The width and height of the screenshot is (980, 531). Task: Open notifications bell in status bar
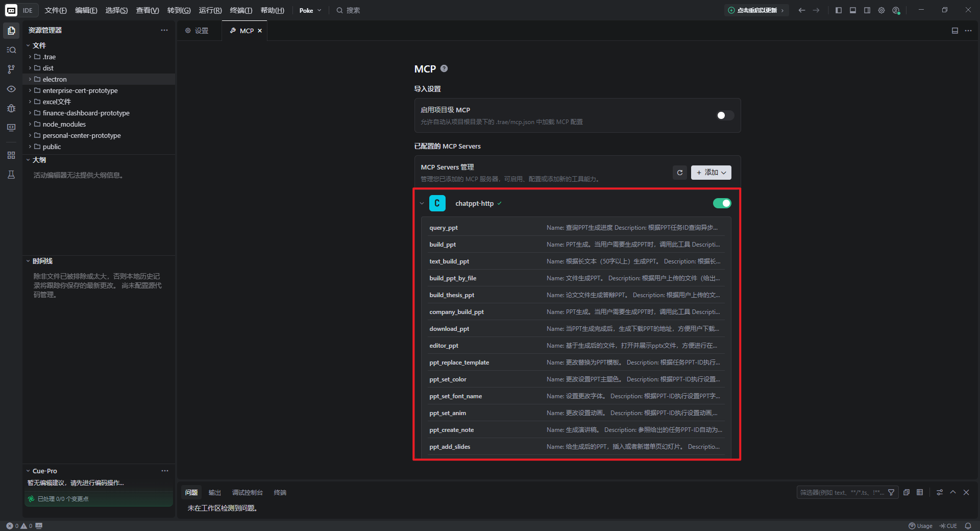[x=968, y=526]
